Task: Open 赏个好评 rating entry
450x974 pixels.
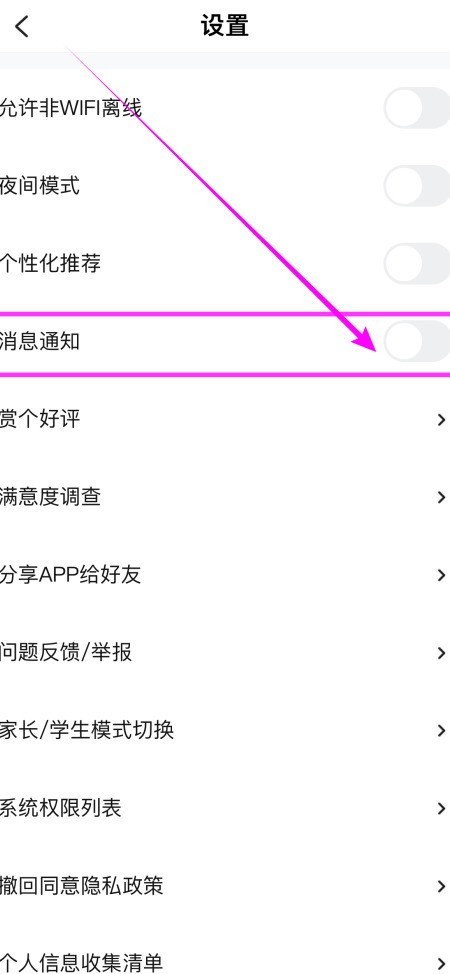Action: (x=225, y=419)
